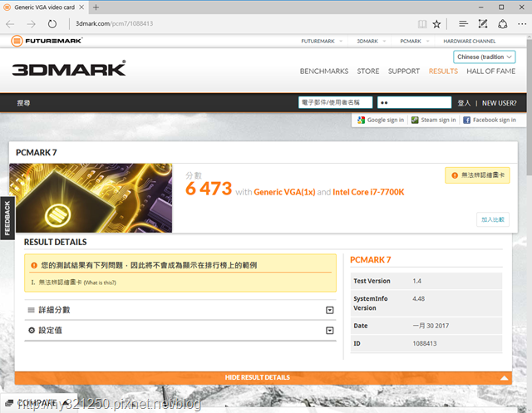Click the date value 一月 30 2017
The image size is (532, 413).
point(431,326)
